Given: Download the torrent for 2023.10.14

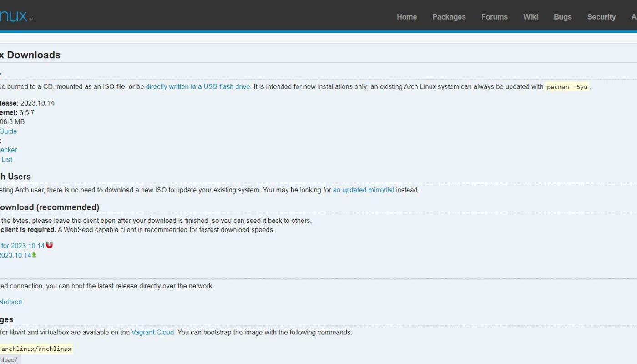Looking at the screenshot, I should (15, 255).
